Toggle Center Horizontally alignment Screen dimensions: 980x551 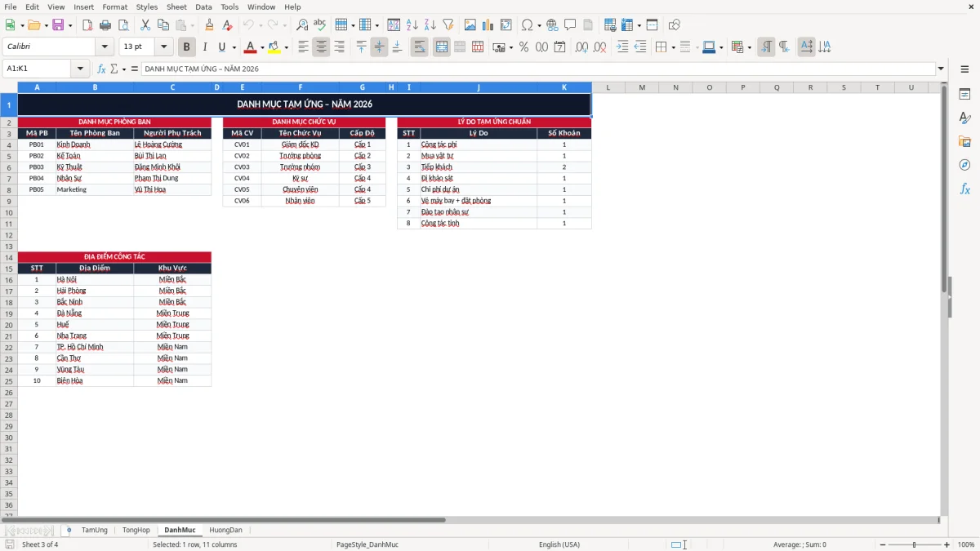tap(321, 47)
